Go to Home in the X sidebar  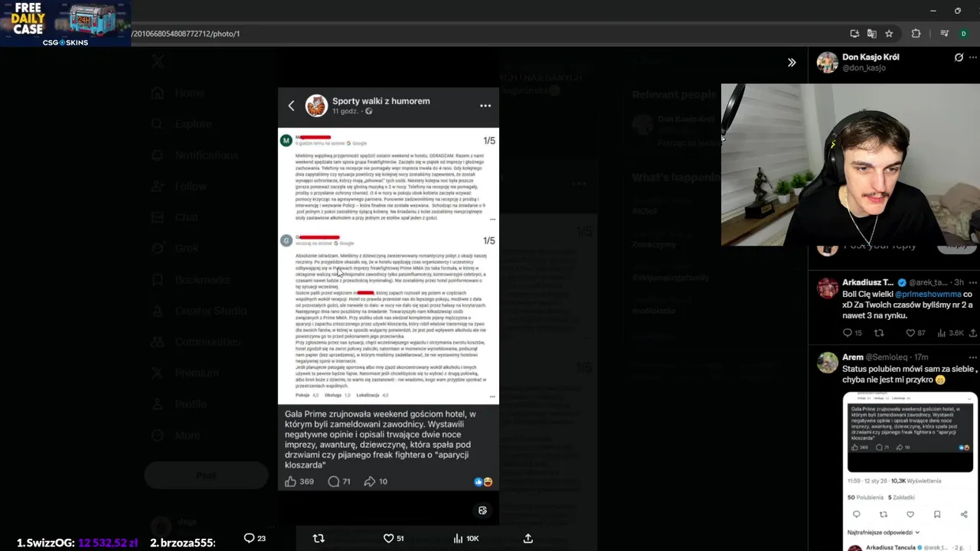tap(179, 93)
